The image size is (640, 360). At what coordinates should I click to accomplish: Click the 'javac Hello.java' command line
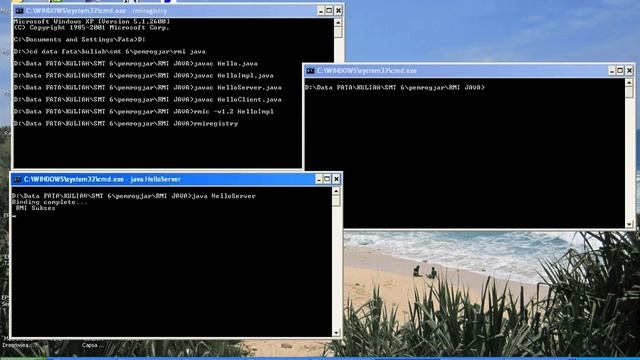pos(136,64)
